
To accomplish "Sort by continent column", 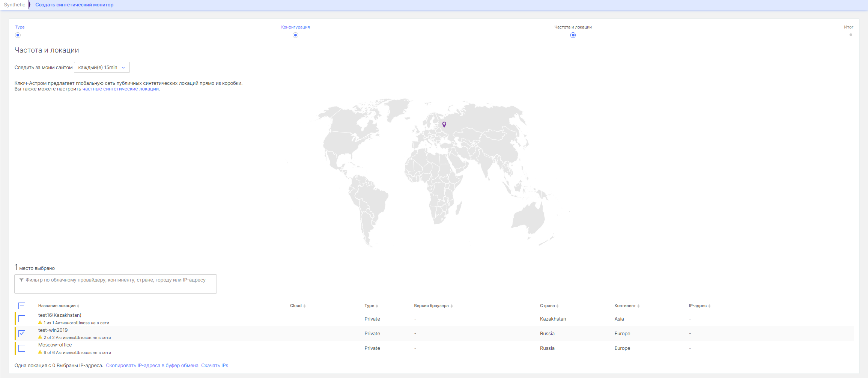I will (638, 306).
